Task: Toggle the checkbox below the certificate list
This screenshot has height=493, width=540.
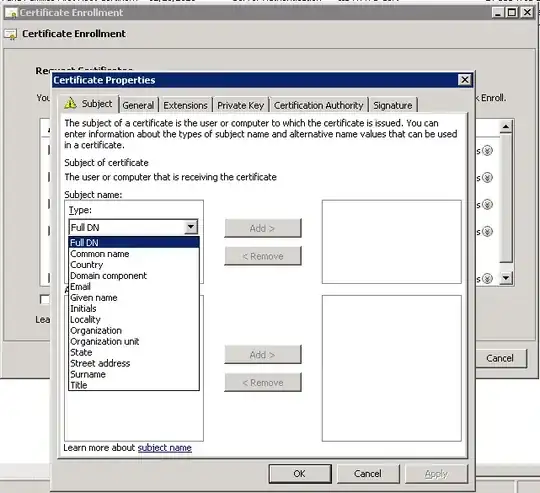Action: [x=45, y=299]
